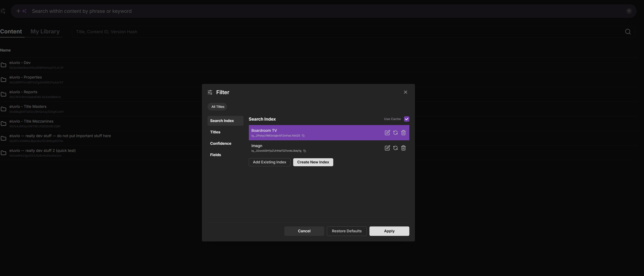Click the magnifier icon in title search
Image resolution: width=644 pixels, height=276 pixels.
click(x=628, y=32)
